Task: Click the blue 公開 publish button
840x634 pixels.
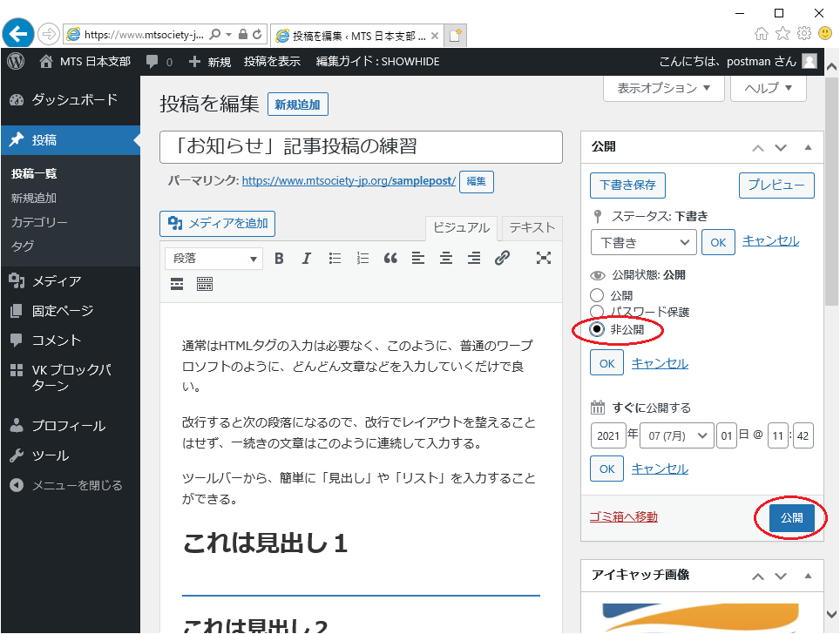Action: (791, 518)
